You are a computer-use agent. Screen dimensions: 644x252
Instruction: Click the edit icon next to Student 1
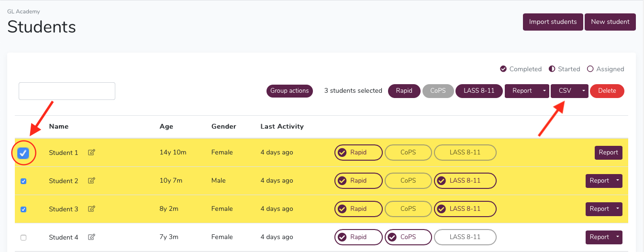91,153
